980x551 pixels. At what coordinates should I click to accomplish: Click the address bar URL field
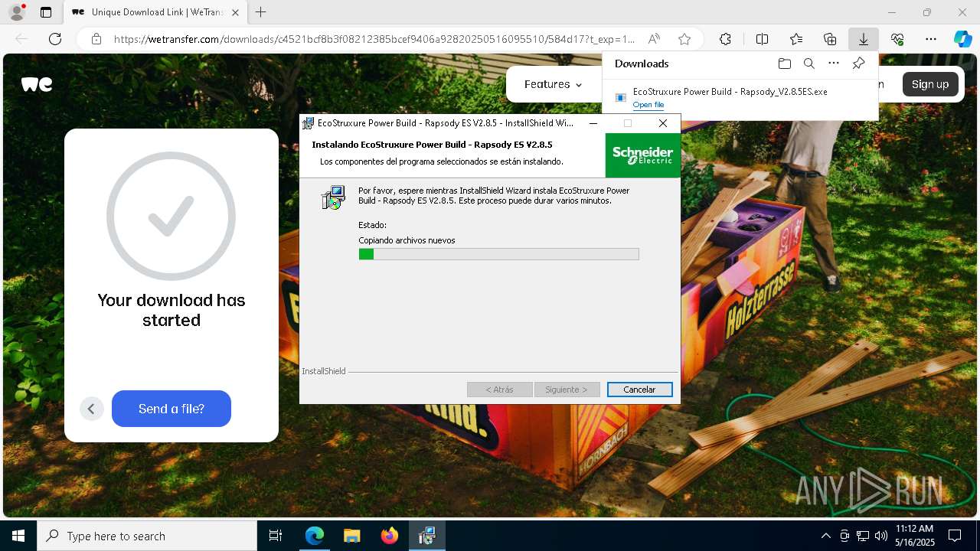coord(374,39)
